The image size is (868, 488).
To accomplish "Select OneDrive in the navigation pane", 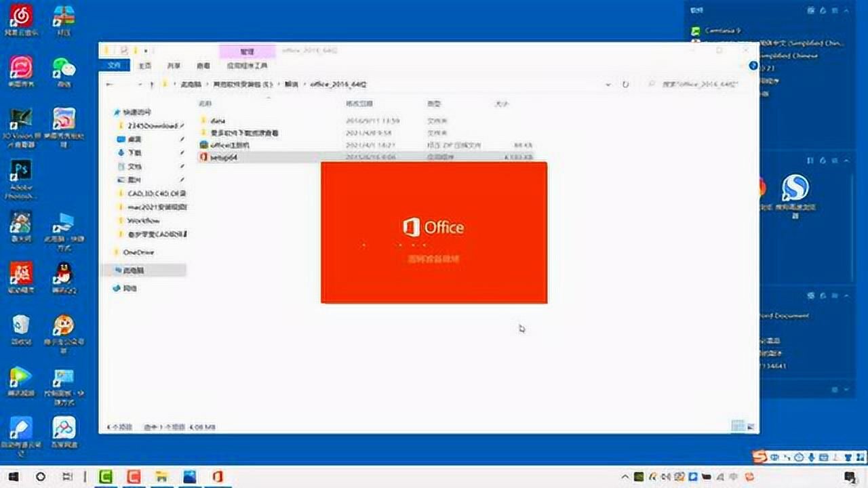I will pyautogui.click(x=134, y=252).
